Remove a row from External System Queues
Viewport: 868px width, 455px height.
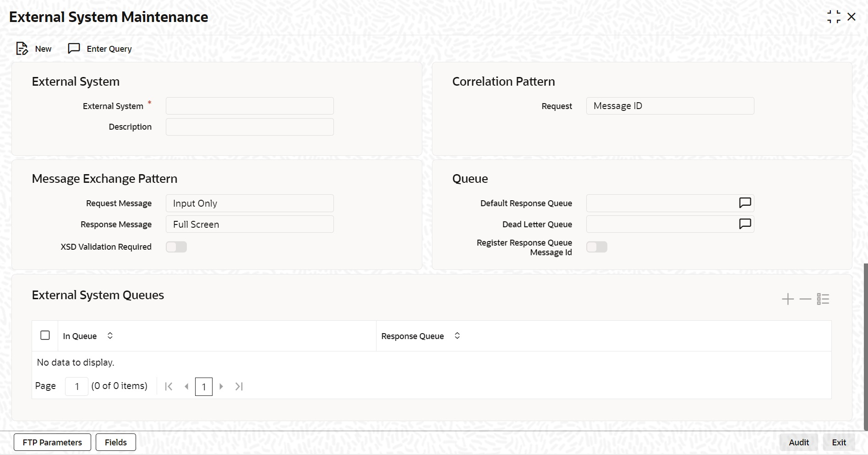(805, 299)
